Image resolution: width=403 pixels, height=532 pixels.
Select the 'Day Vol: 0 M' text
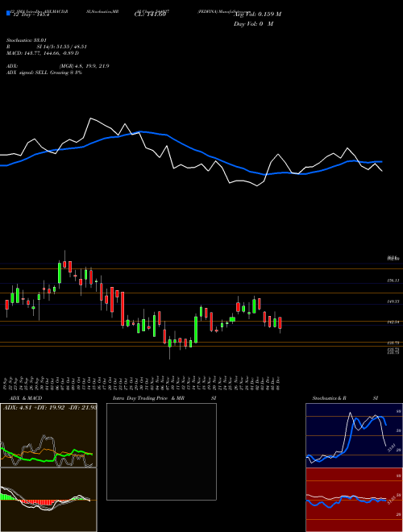pyautogui.click(x=253, y=24)
